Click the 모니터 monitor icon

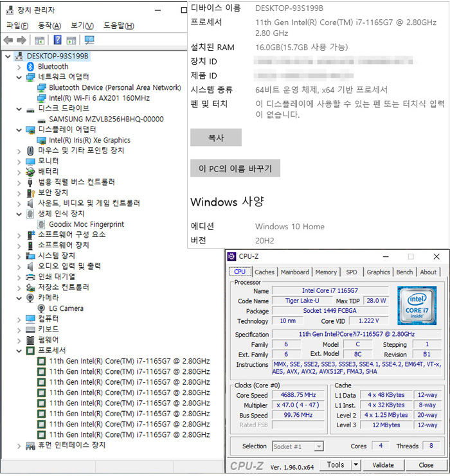click(30, 161)
